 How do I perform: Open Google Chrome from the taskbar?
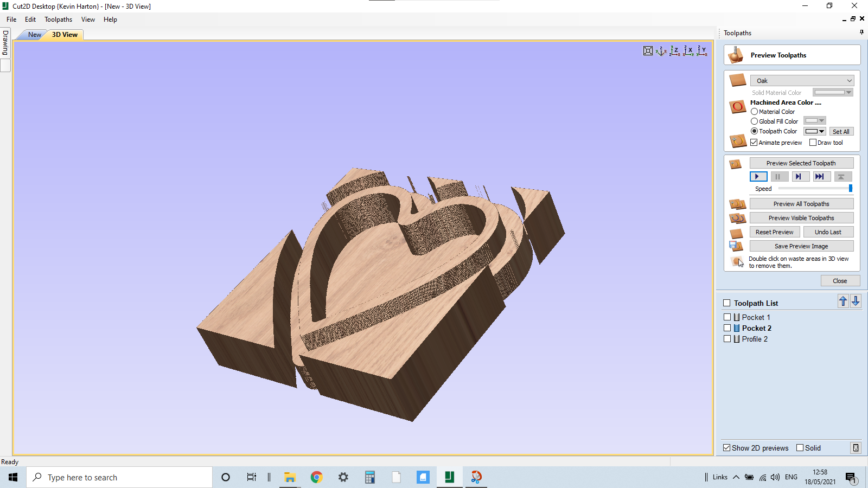317,477
